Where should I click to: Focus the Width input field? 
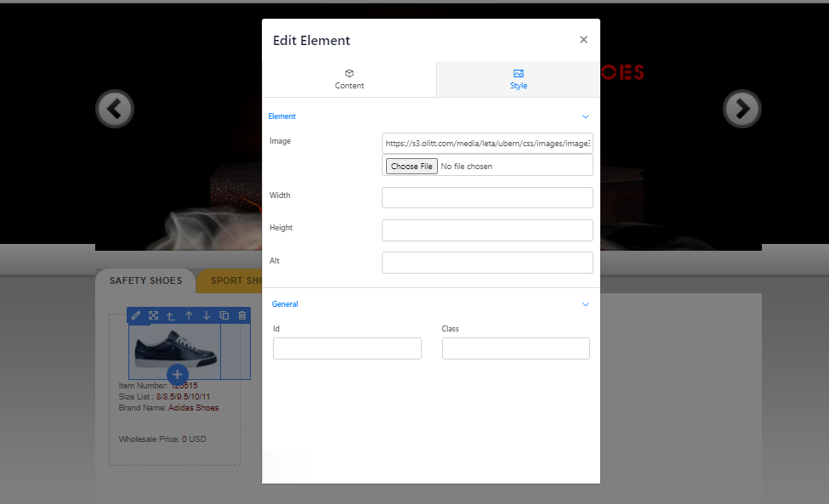click(487, 197)
